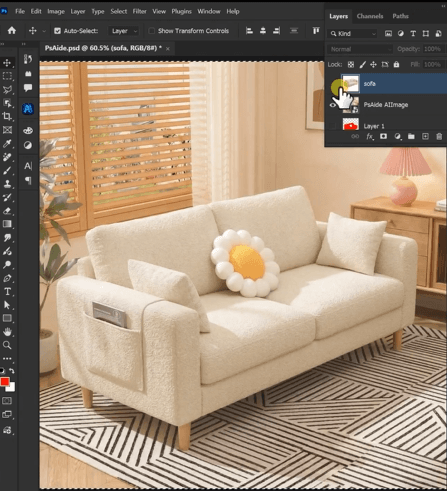Image resolution: width=447 pixels, height=491 pixels.
Task: Change the screen mode
Action: [x=7, y=415]
